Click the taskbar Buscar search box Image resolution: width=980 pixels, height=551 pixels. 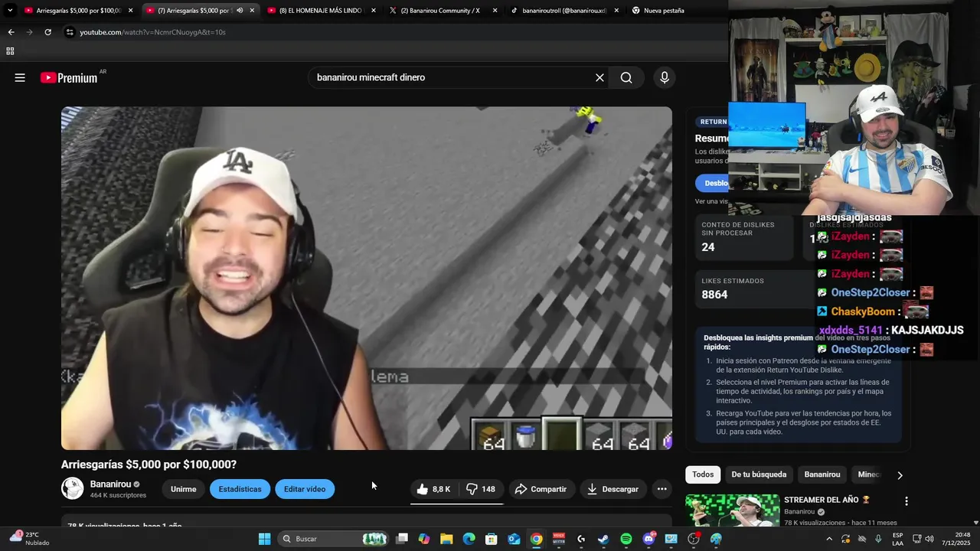coord(333,539)
